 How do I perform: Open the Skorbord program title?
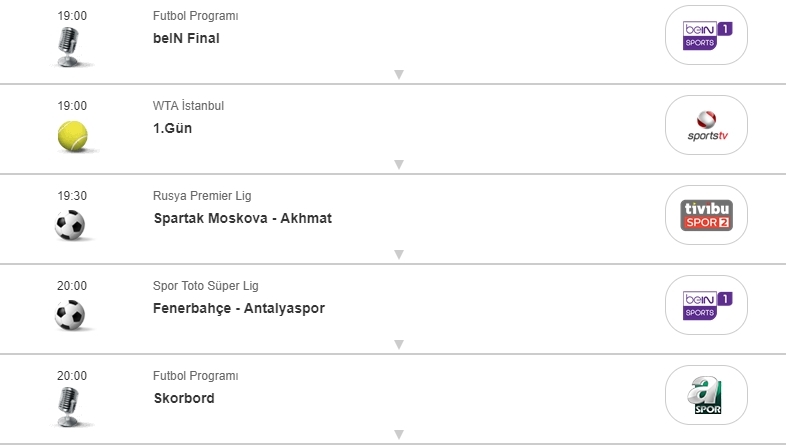184,399
